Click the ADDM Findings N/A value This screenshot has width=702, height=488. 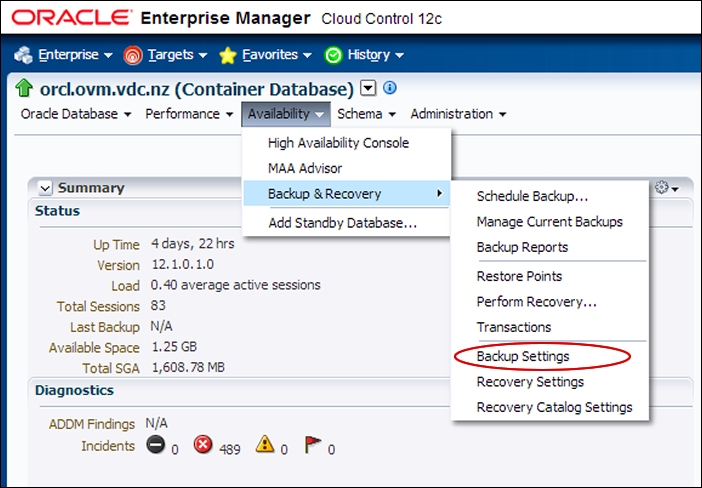pos(157,423)
